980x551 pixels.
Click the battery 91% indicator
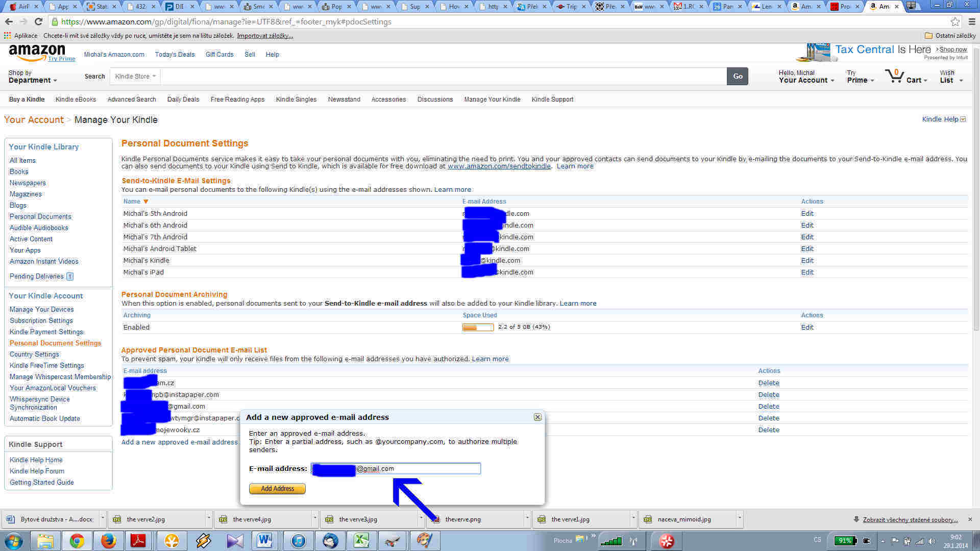coord(846,540)
